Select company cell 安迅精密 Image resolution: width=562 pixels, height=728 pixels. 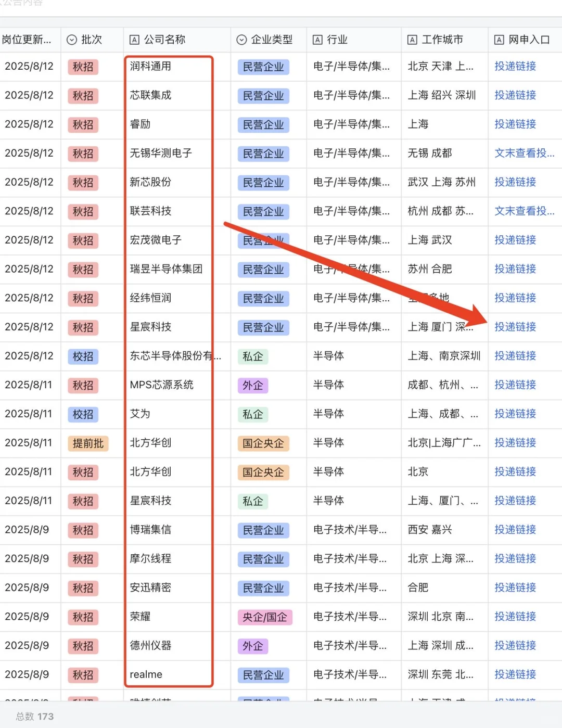(x=177, y=587)
